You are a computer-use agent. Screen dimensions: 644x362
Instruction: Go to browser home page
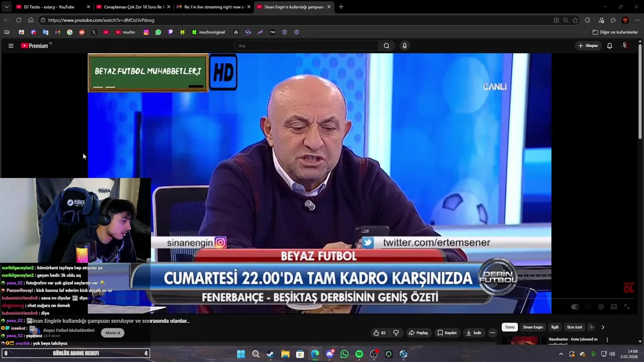[x=31, y=20]
